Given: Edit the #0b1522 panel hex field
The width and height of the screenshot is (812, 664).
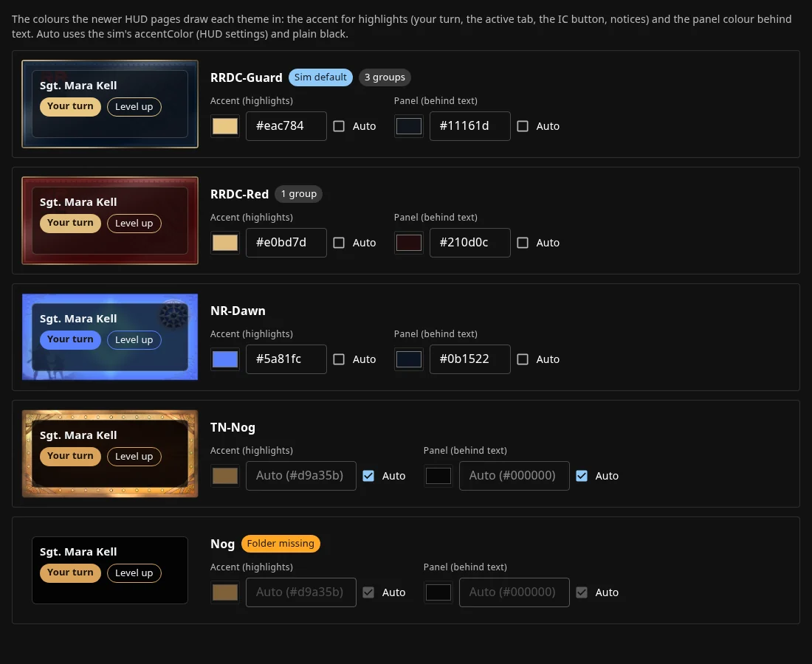Looking at the screenshot, I should coord(469,359).
